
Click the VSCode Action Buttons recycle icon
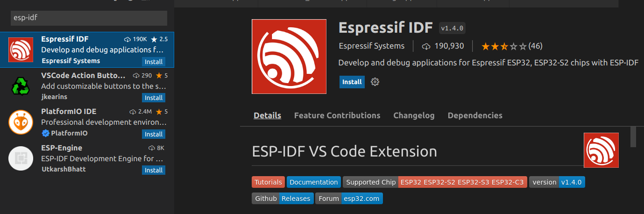tap(21, 86)
